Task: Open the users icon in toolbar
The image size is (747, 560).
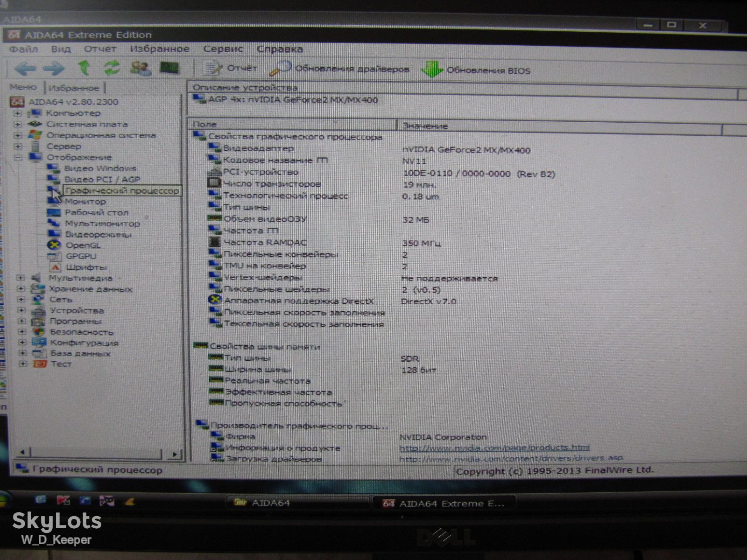Action: (140, 68)
